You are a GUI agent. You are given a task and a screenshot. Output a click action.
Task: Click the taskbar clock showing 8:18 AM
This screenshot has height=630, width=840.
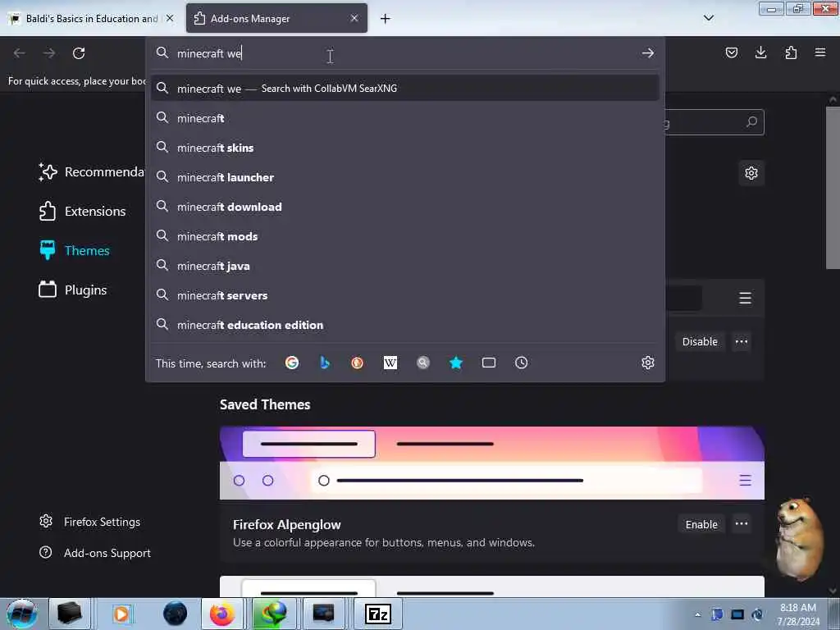coord(797,614)
